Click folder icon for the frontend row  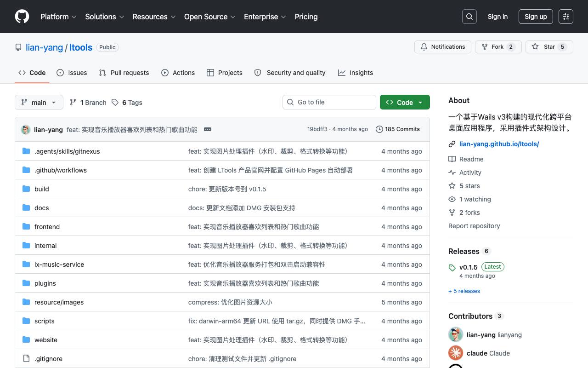[x=26, y=226]
